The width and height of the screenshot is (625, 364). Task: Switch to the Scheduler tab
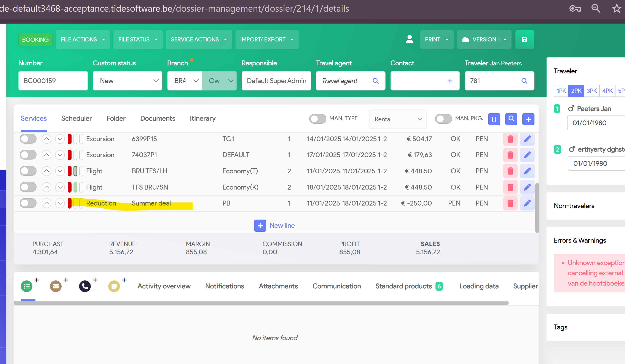tap(76, 119)
